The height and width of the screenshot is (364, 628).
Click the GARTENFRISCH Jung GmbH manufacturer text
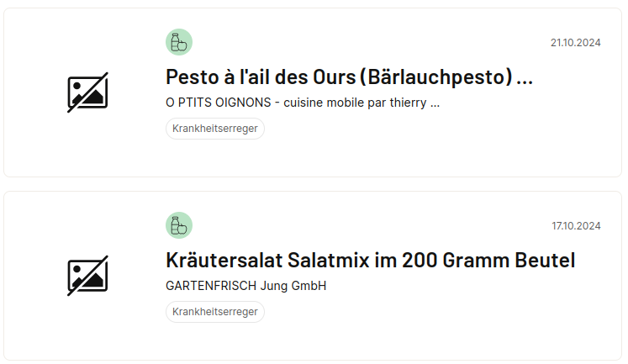click(x=246, y=286)
